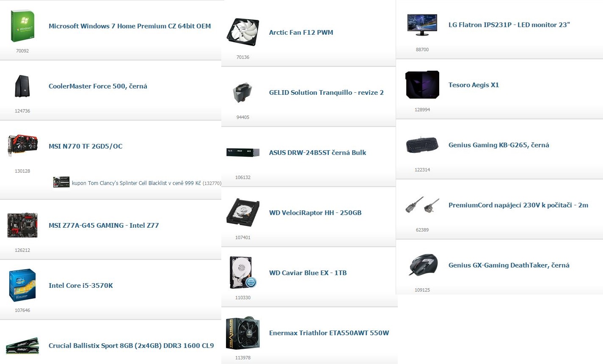Click the Tesoro Aegis mousepad image
Screen dimensions: 603x364
pyautogui.click(x=422, y=85)
